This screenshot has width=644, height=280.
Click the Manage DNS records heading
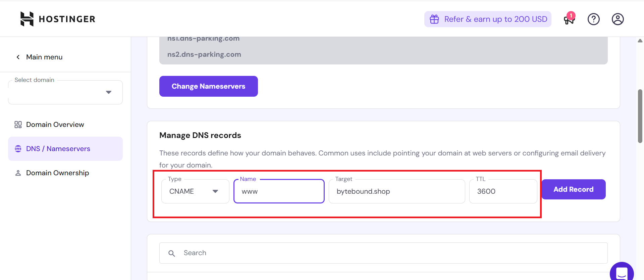[200, 135]
